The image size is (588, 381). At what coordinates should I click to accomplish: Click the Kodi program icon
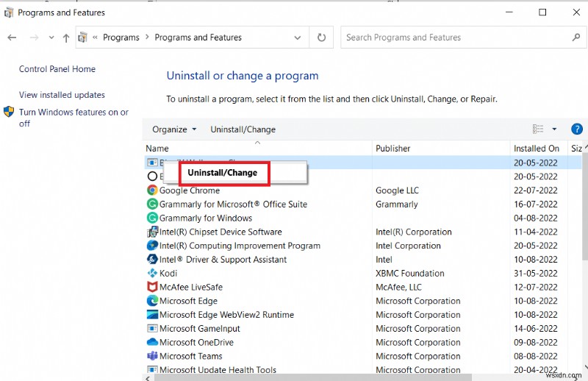(x=152, y=273)
